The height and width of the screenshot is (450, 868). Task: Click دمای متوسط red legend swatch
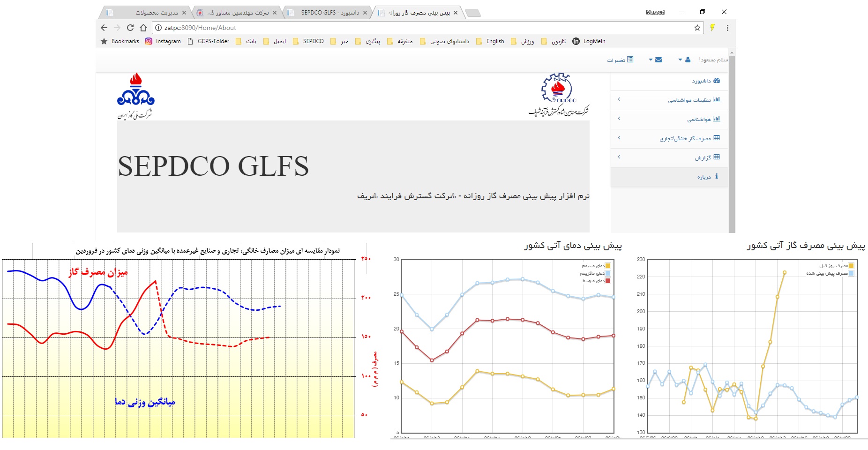tap(608, 281)
